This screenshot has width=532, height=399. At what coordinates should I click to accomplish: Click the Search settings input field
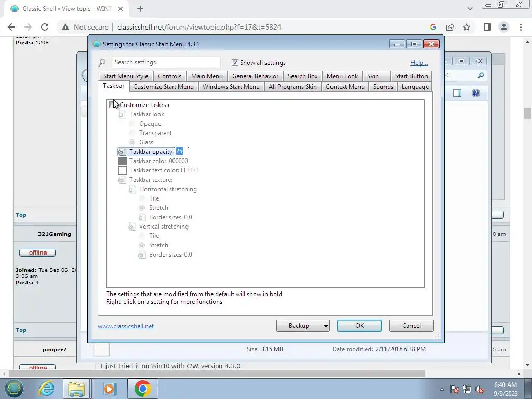click(x=166, y=62)
